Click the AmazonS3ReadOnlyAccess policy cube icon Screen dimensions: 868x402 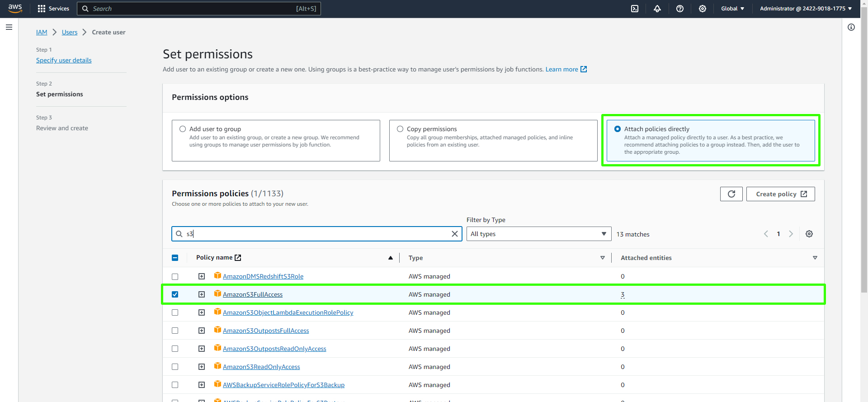(x=217, y=366)
